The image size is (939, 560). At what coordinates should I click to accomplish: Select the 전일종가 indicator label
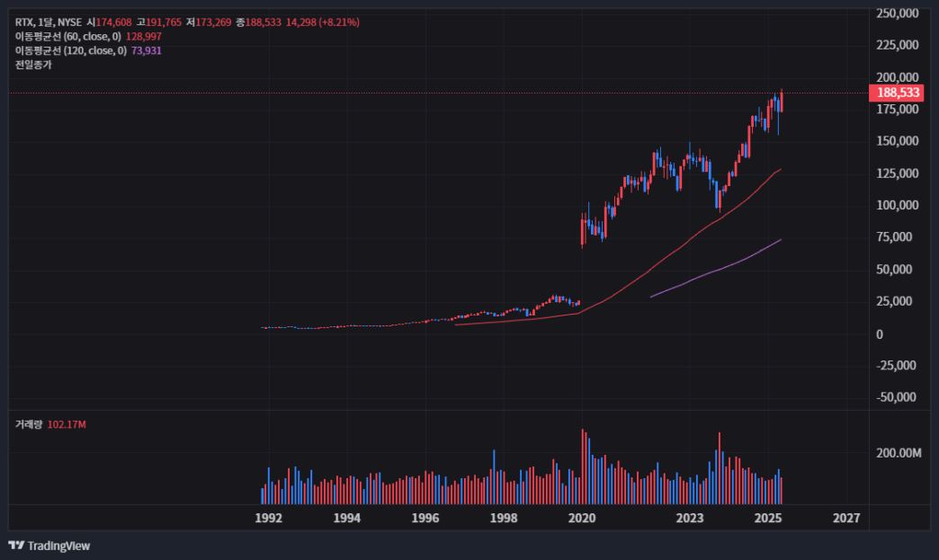click(33, 65)
